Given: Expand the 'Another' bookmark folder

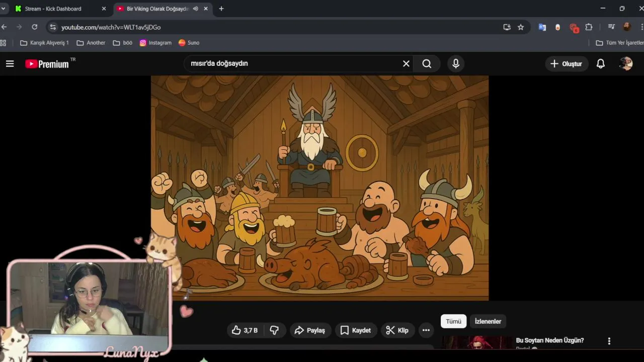Looking at the screenshot, I should 91,43.
